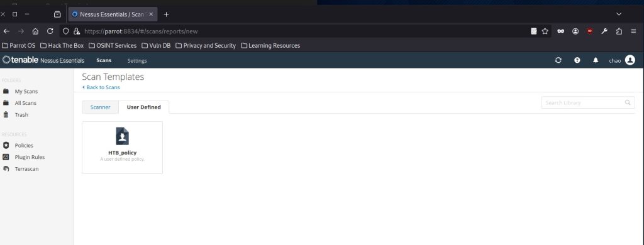The image size is (644, 245).
Task: Open the uBlock Origin extension icon
Action: point(590,31)
